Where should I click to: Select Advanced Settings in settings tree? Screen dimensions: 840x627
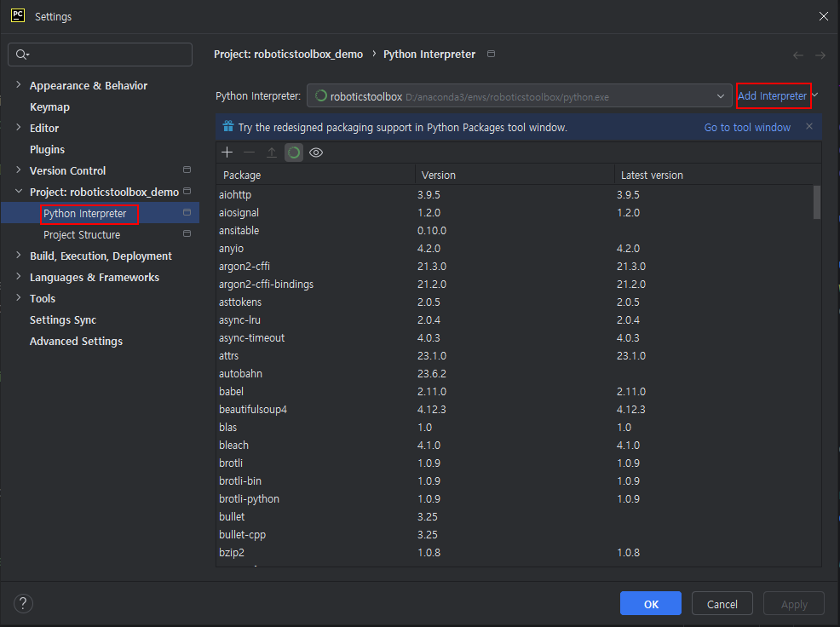pyautogui.click(x=76, y=342)
